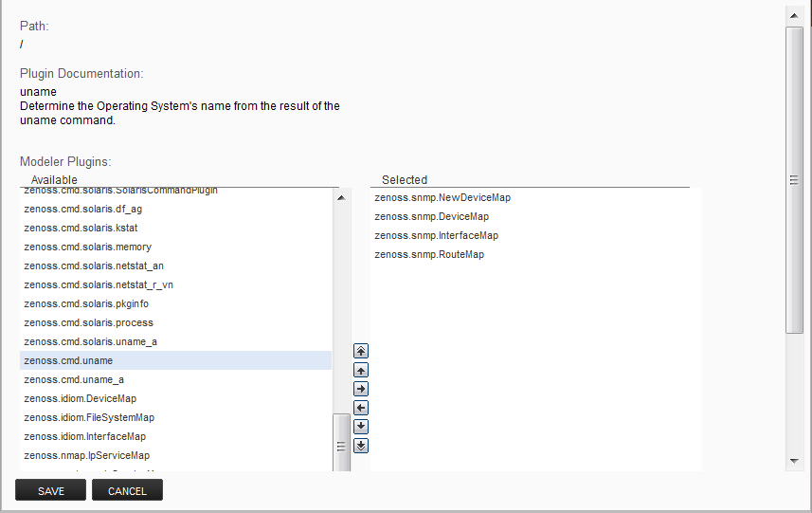812x513 pixels.
Task: Save the modeler plugin configuration
Action: tap(51, 490)
